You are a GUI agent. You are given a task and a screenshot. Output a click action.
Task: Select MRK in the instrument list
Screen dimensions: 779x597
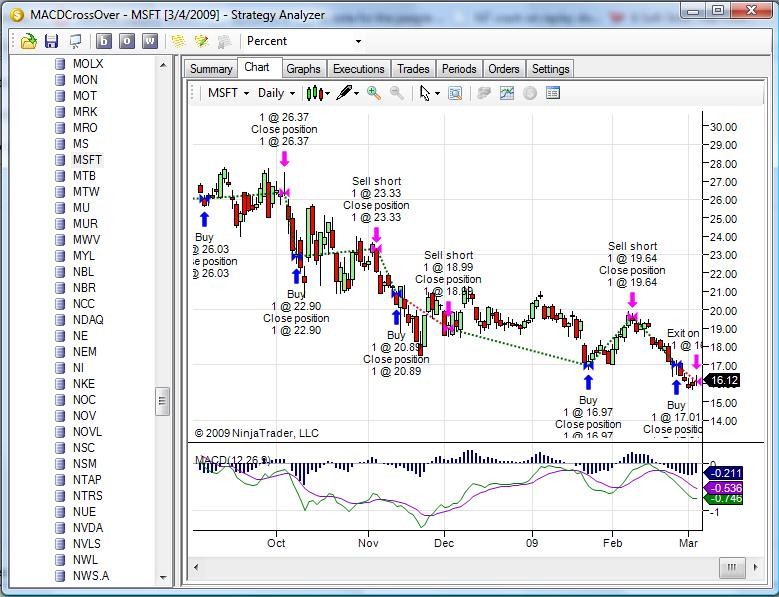[85, 112]
